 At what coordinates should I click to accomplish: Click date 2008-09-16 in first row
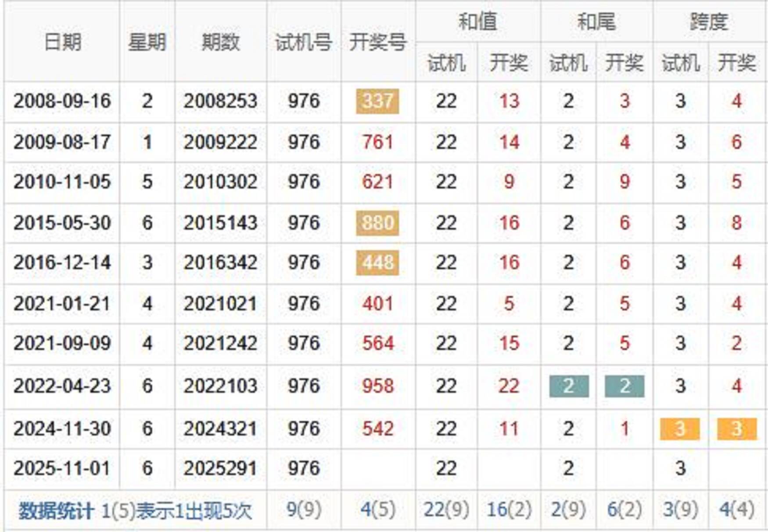62,101
